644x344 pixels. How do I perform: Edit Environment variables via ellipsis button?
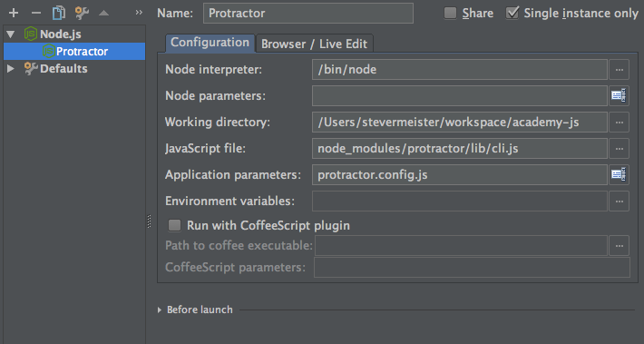(619, 201)
